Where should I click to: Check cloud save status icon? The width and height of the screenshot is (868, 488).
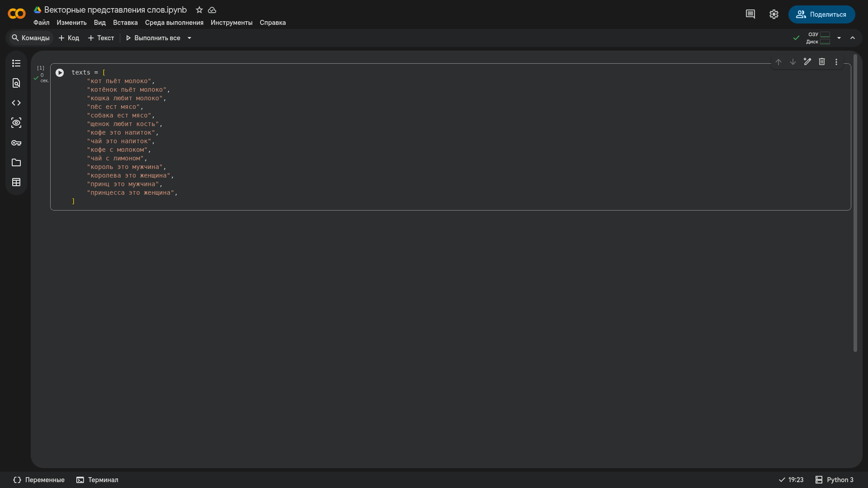pyautogui.click(x=212, y=10)
